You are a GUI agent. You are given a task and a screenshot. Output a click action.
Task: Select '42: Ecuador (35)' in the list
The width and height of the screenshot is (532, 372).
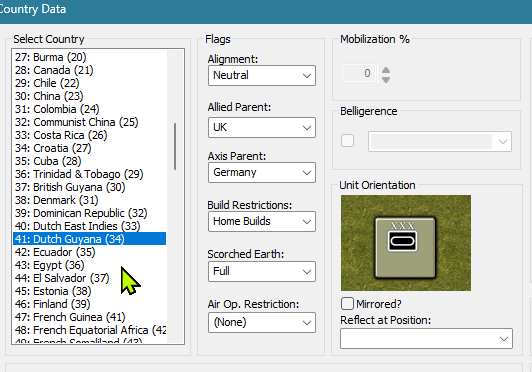(x=90, y=252)
